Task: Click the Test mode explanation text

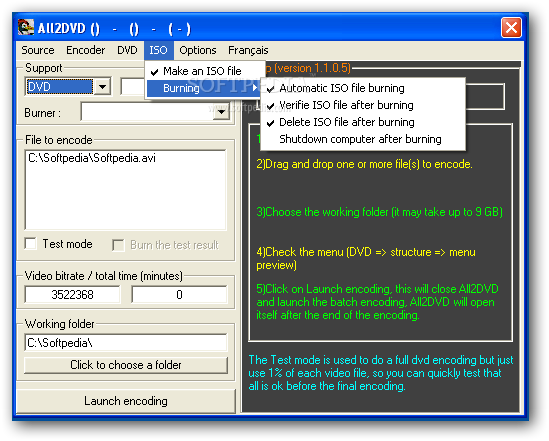Action: pos(381,373)
